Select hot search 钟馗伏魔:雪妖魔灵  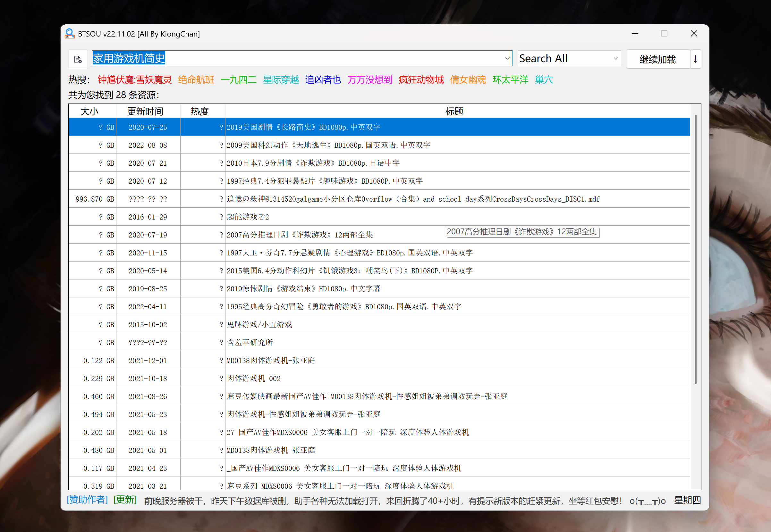coord(135,80)
